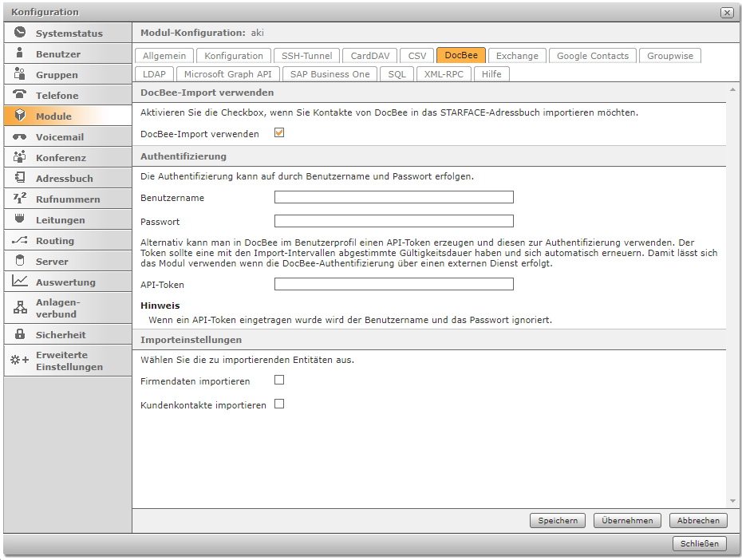Focus the API-Token input field
This screenshot has width=742, height=560.
393,284
